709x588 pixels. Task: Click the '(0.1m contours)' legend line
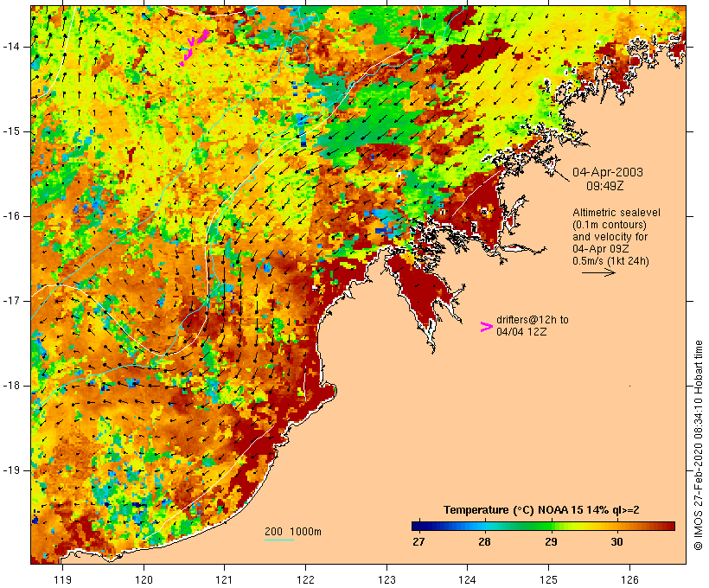point(610,225)
